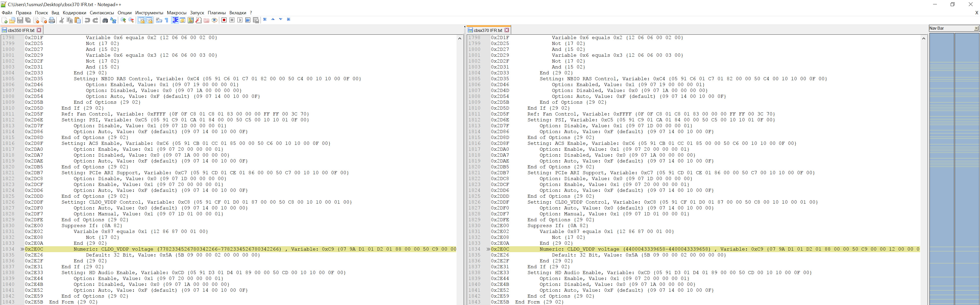Create a new file with toolbar icon
This screenshot has width=980, height=305.
coord(5,20)
